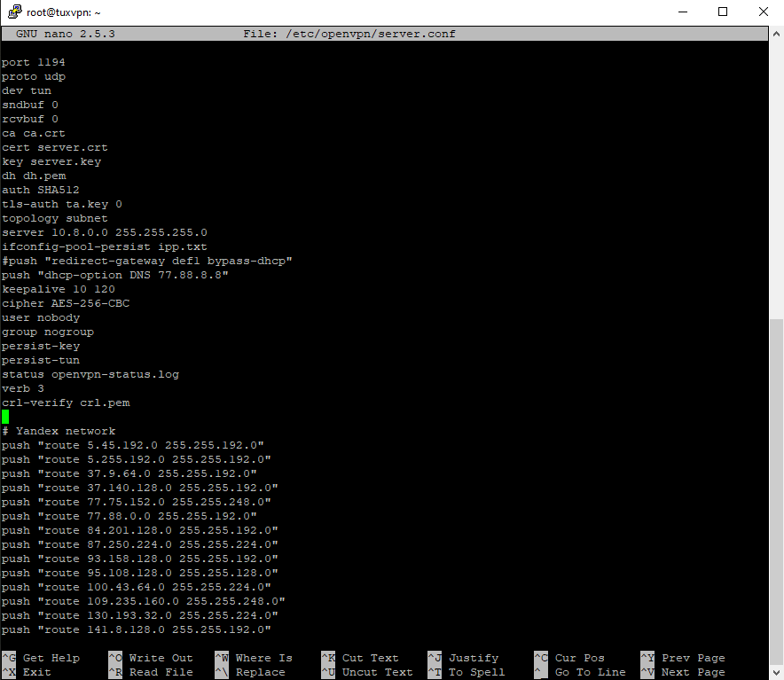Click the 'keepalive 10 120' line
Screen dimensions: 784x680
coord(58,290)
